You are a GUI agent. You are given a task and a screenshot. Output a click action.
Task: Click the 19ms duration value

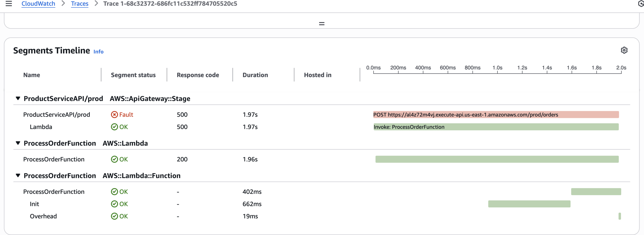click(x=250, y=216)
